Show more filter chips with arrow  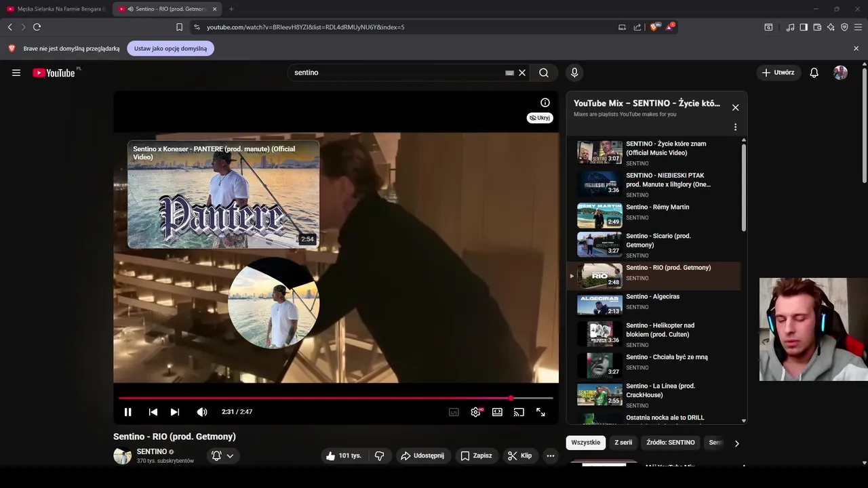[x=736, y=443]
